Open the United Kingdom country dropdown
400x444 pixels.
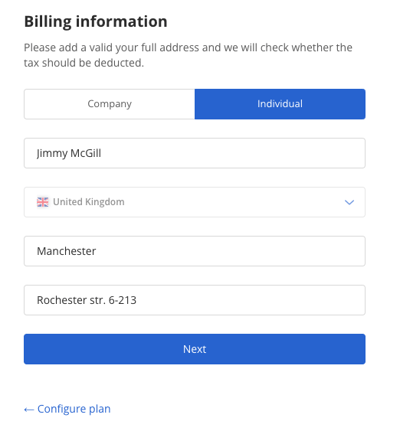[195, 202]
